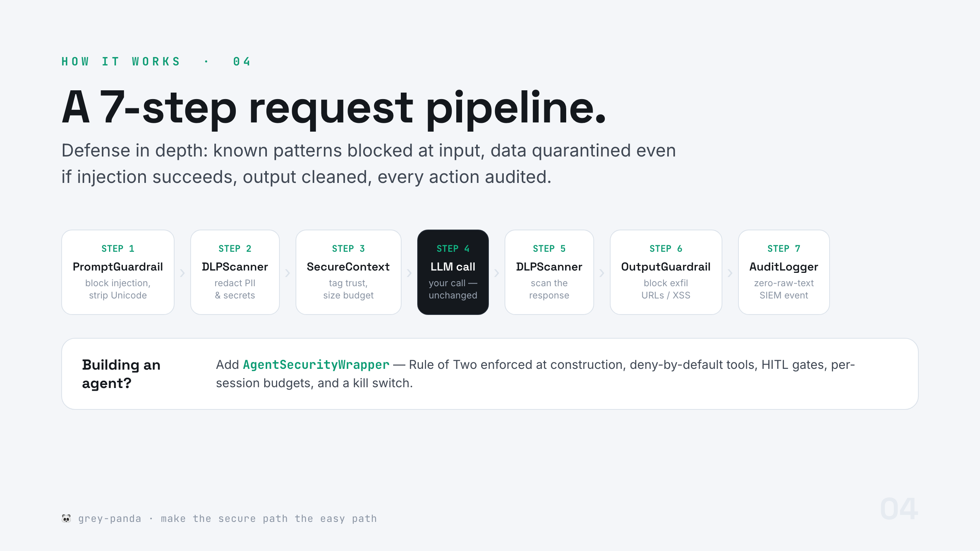This screenshot has width=980, height=551.
Task: Open the Step 3 SecureContext card
Action: [348, 272]
